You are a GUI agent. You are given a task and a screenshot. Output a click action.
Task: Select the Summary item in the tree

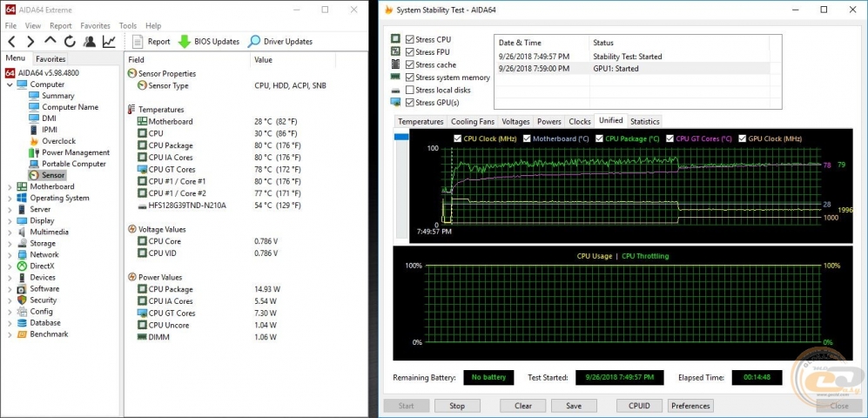pos(57,96)
